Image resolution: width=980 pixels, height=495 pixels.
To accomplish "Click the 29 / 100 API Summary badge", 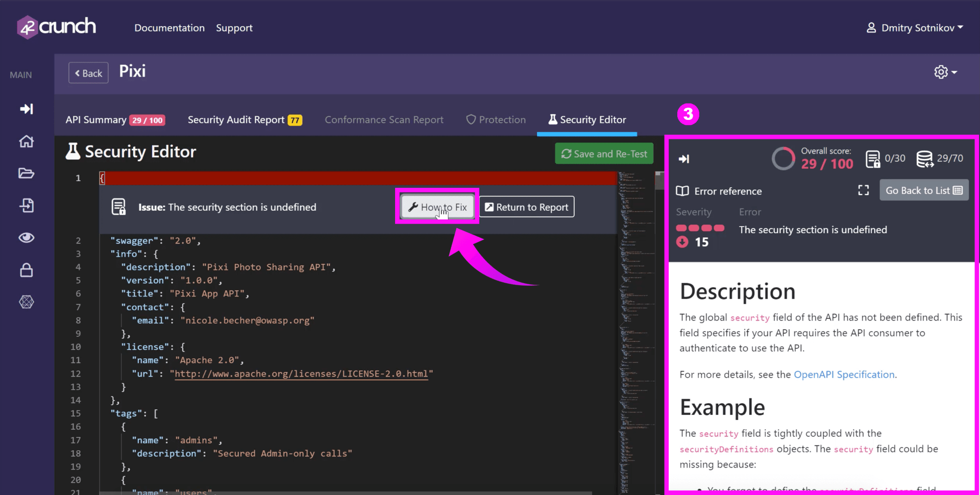I will tap(148, 120).
